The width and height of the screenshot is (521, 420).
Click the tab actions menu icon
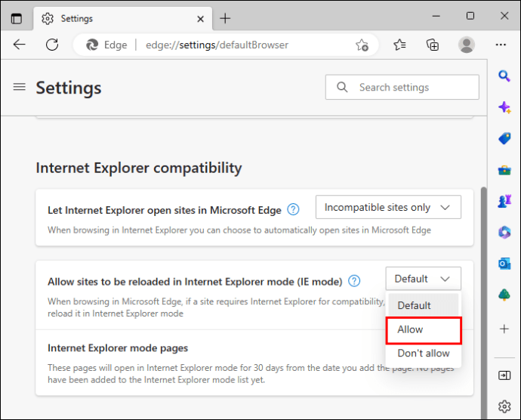(x=17, y=19)
